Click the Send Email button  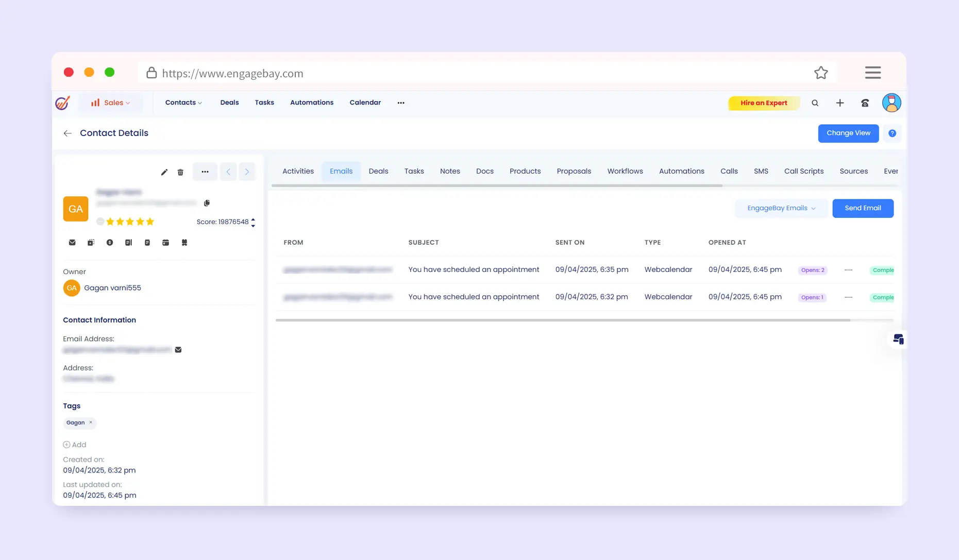pyautogui.click(x=863, y=208)
